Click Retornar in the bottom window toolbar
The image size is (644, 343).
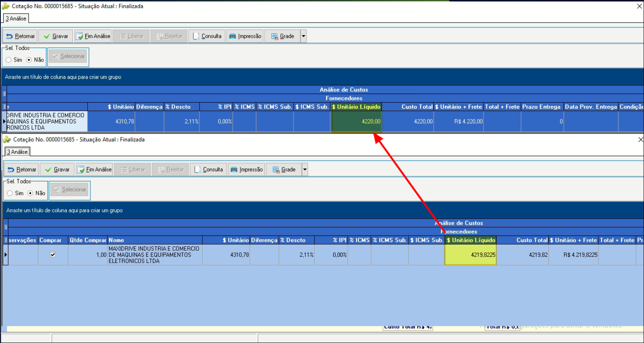point(22,169)
